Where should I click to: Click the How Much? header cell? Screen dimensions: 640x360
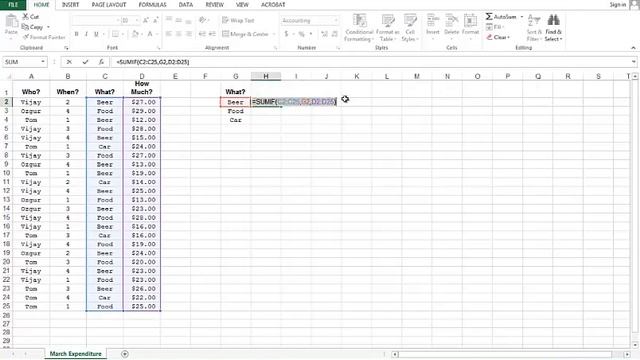142,88
